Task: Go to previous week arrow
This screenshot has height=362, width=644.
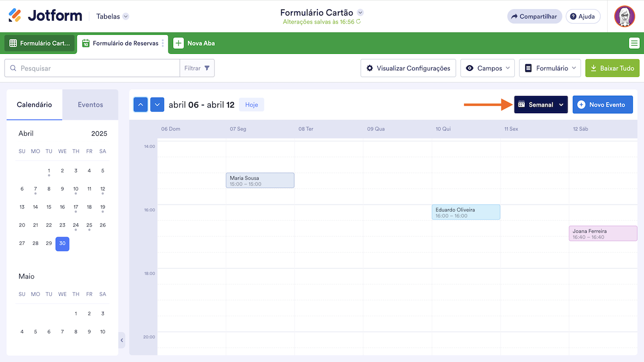Action: point(141,105)
